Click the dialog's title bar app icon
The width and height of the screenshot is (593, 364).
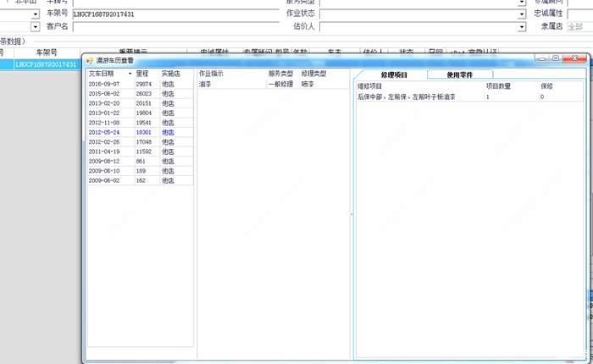90,60
